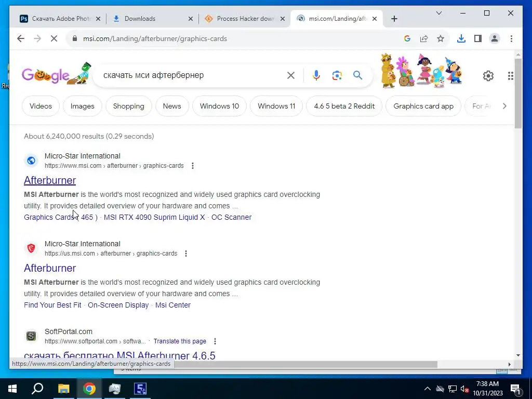This screenshot has height=399, width=532.
Task: Open options for SoftPortal result
Action: click(x=215, y=341)
